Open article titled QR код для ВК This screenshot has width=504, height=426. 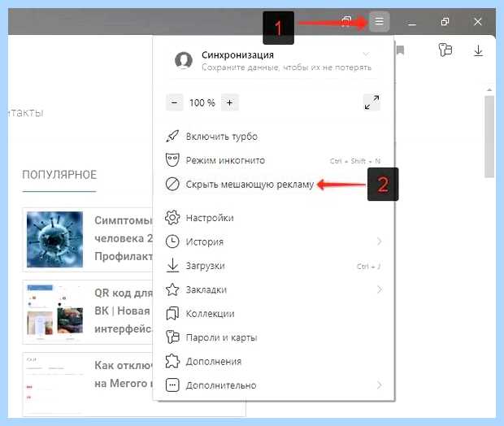click(x=124, y=311)
